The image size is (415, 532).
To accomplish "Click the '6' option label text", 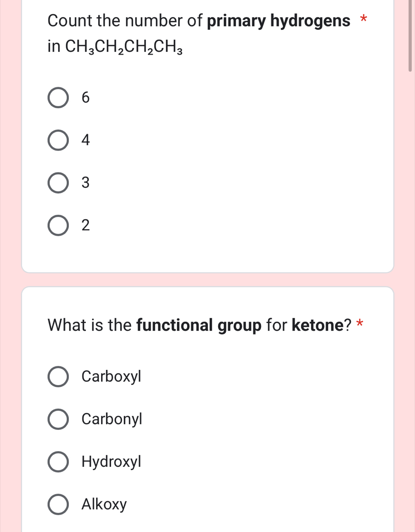I will (85, 98).
